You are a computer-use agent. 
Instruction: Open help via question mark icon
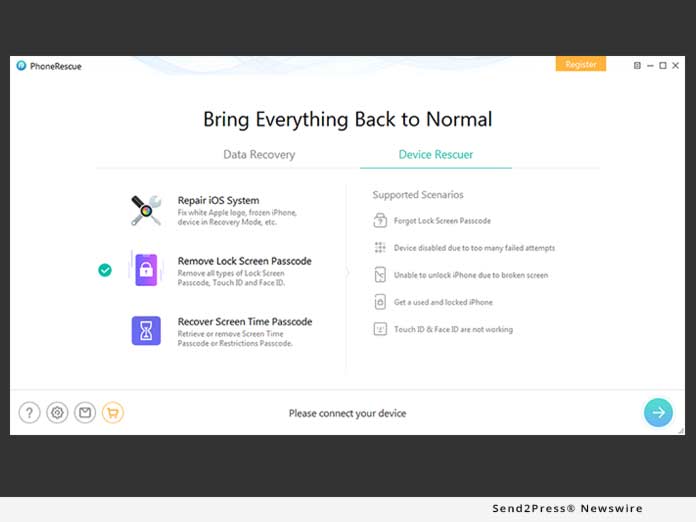click(29, 412)
